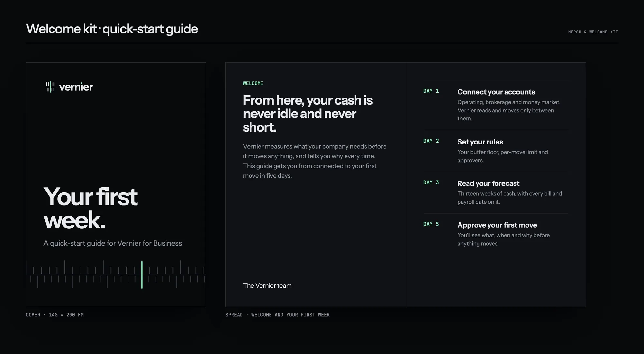The width and height of the screenshot is (644, 354).
Task: Select the 'Approve your first move' heading
Action: point(497,225)
